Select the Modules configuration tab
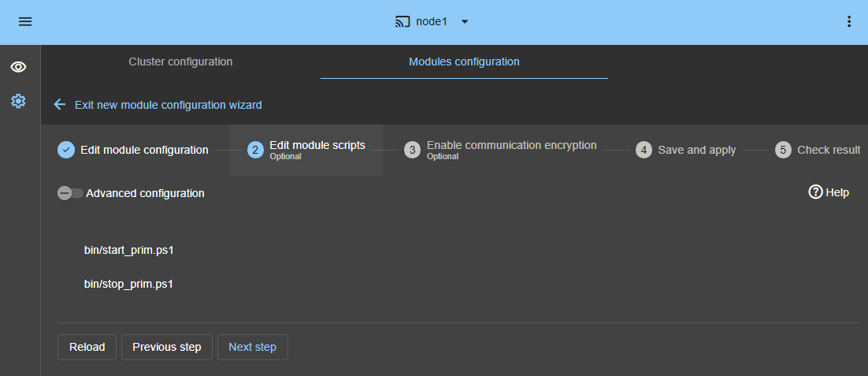Screen dimensions: 868x376 [464, 61]
